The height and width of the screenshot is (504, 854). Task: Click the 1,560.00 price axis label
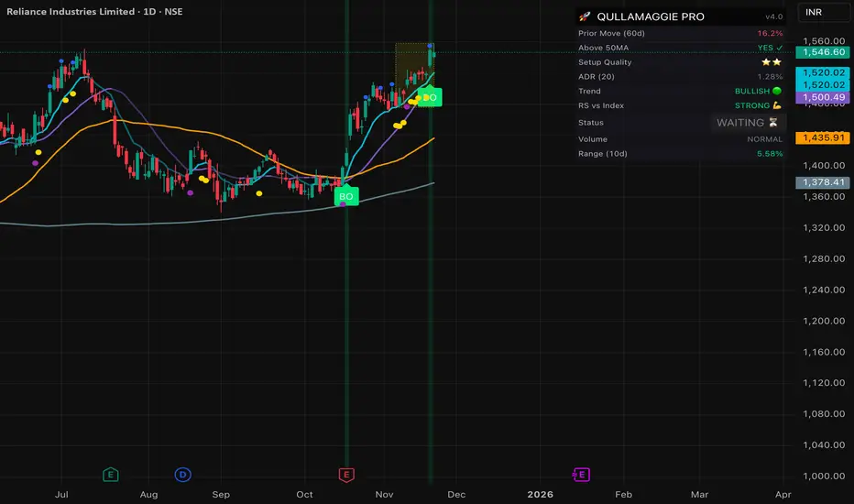pyautogui.click(x=824, y=41)
